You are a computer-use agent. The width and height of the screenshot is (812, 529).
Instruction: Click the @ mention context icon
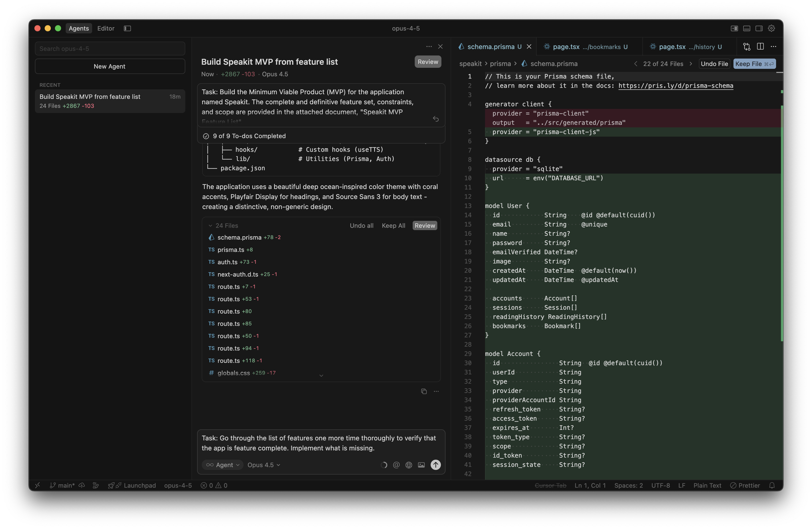(396, 465)
